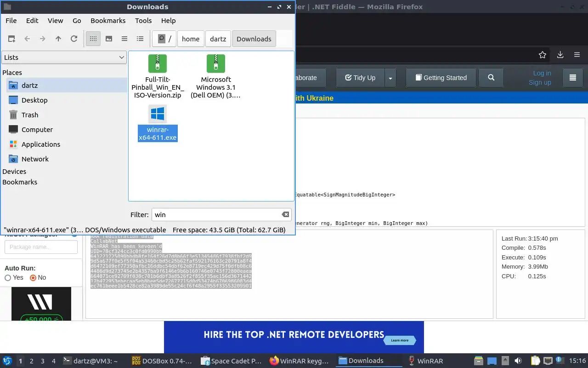Reload the Downloads folder

pyautogui.click(x=74, y=39)
